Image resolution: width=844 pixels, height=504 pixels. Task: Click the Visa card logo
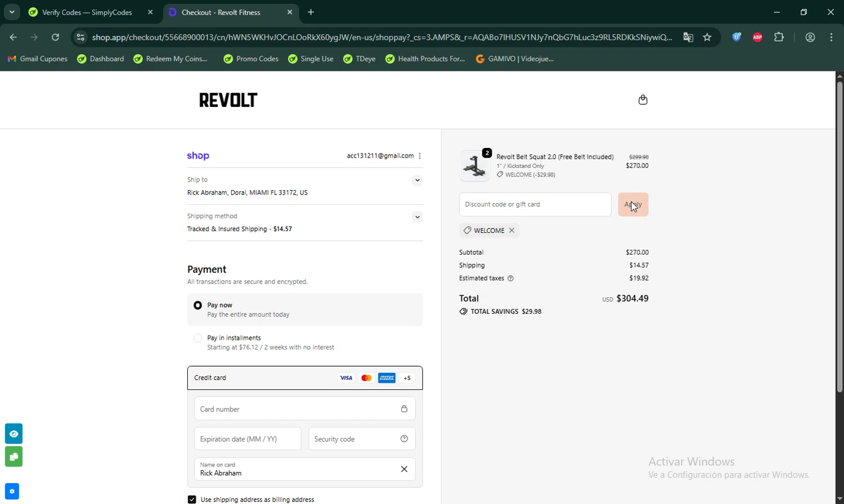point(346,378)
